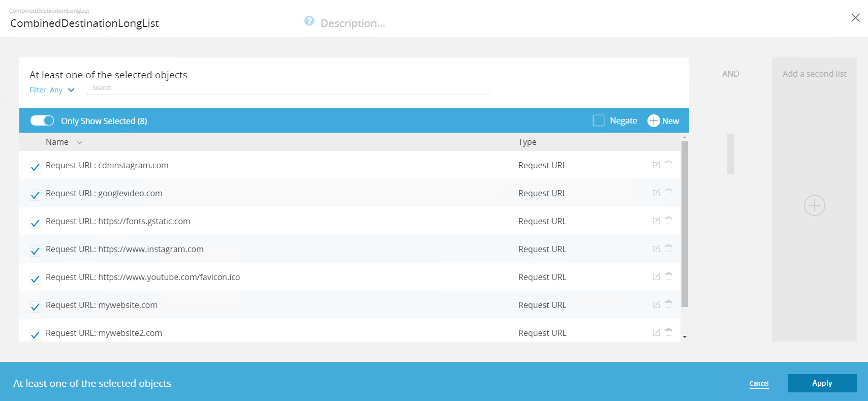Click in the Search input field
The height and width of the screenshot is (401, 868).
(x=288, y=88)
